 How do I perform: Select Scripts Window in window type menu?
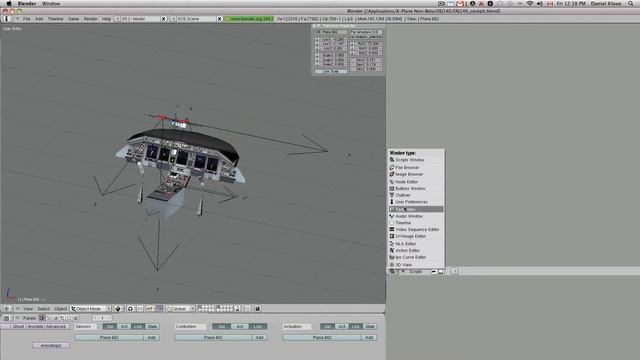click(416, 160)
